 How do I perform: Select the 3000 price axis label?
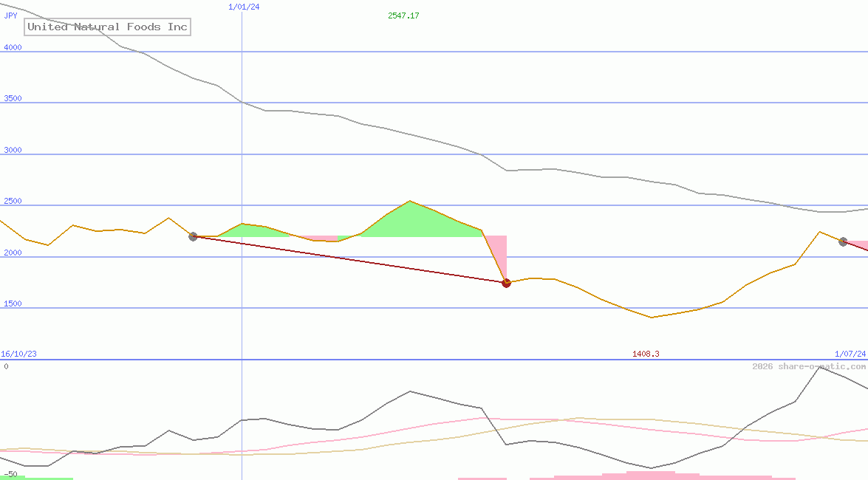pos(13,150)
